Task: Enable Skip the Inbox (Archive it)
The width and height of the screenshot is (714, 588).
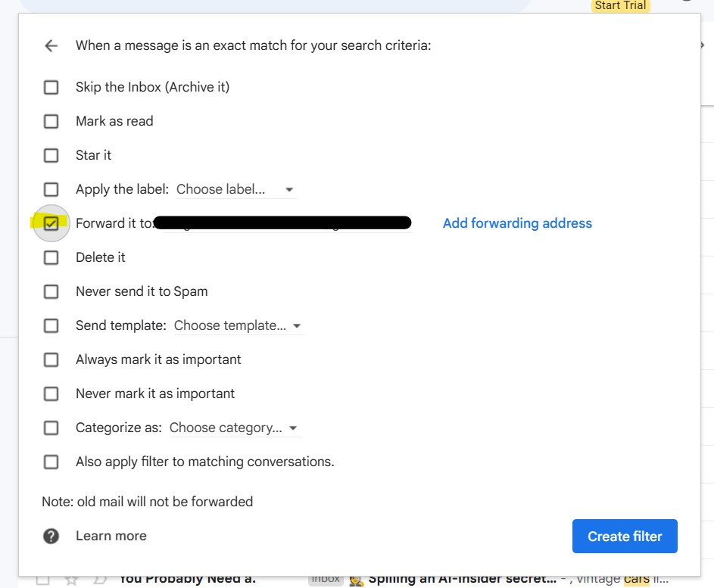Action: point(51,87)
